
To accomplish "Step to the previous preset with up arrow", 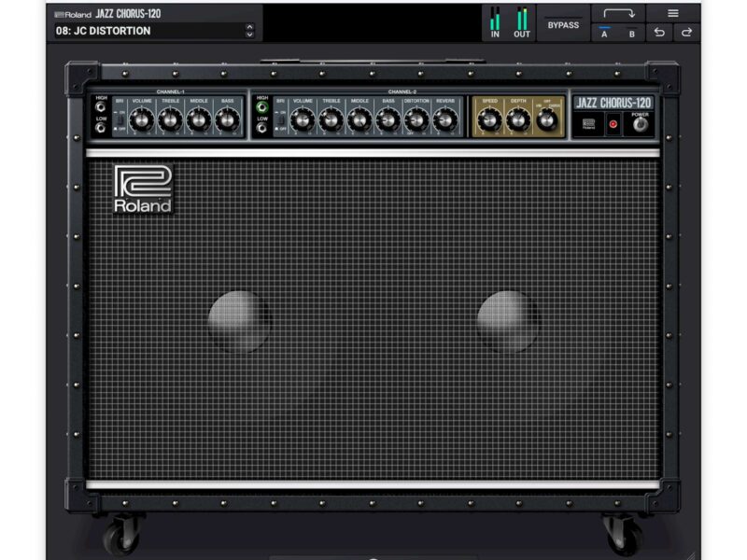I will (249, 26).
